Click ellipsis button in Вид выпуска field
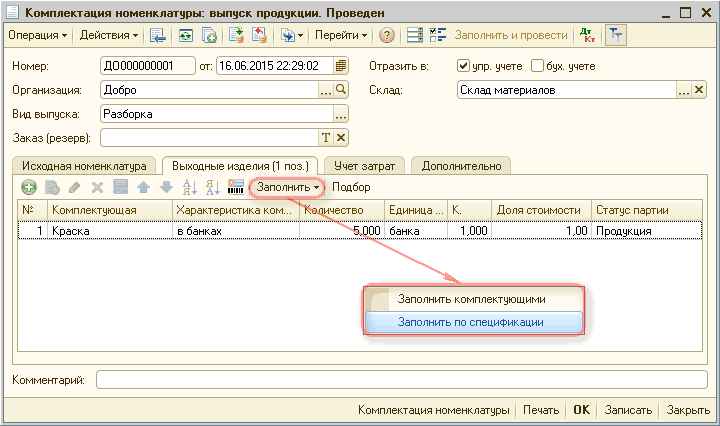Viewport: 720px width, 426px height. click(341, 114)
